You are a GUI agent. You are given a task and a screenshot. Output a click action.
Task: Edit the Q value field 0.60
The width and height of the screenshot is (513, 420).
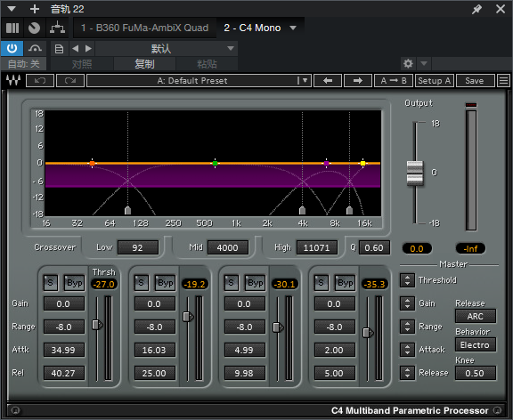point(374,247)
